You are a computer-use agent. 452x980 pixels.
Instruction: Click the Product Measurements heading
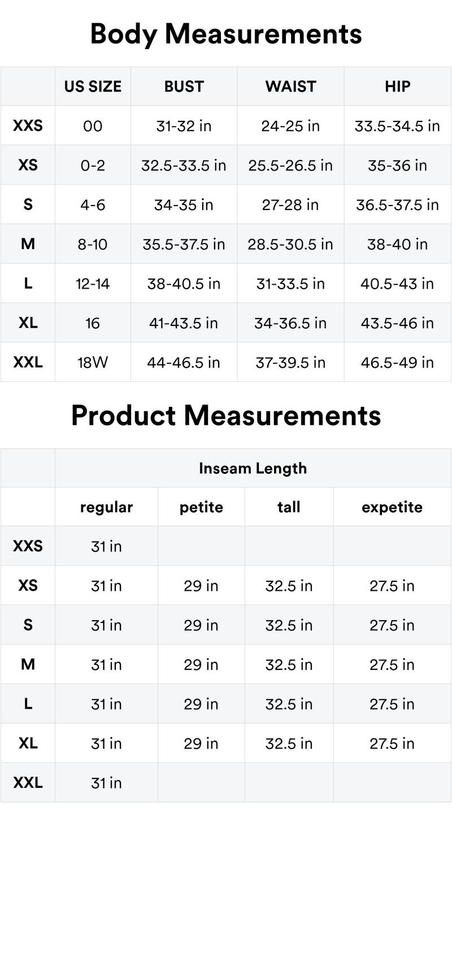point(226,416)
